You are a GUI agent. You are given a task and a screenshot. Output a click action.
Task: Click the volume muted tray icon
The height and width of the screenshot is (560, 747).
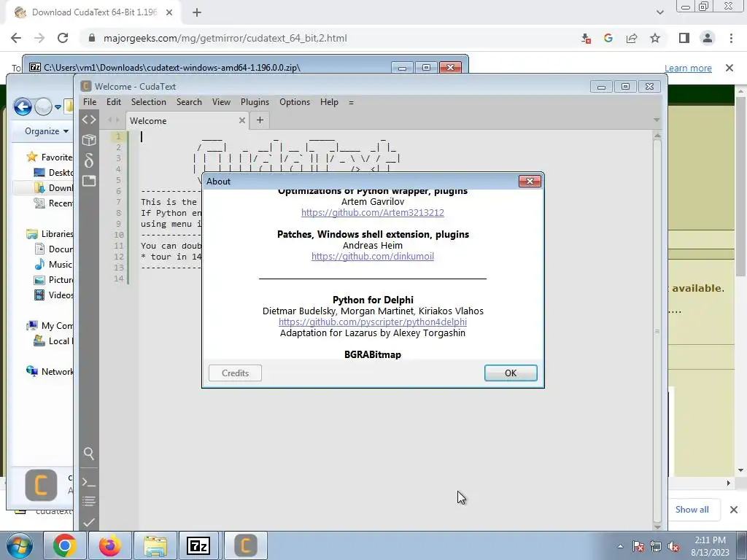pyautogui.click(x=673, y=547)
